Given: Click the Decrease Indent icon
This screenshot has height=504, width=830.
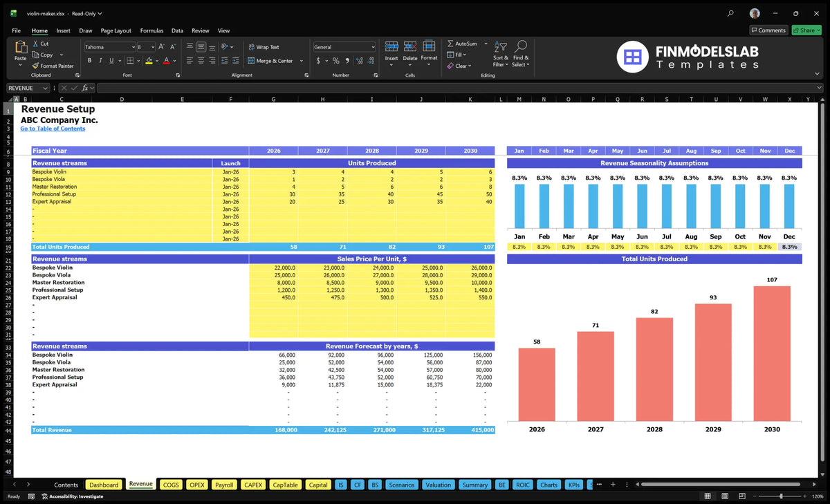Looking at the screenshot, I should (x=224, y=61).
